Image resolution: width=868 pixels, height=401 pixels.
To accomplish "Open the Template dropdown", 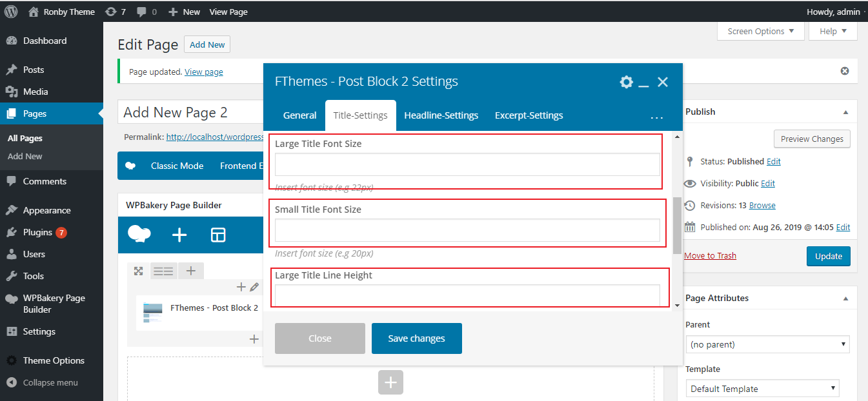I will [x=762, y=389].
